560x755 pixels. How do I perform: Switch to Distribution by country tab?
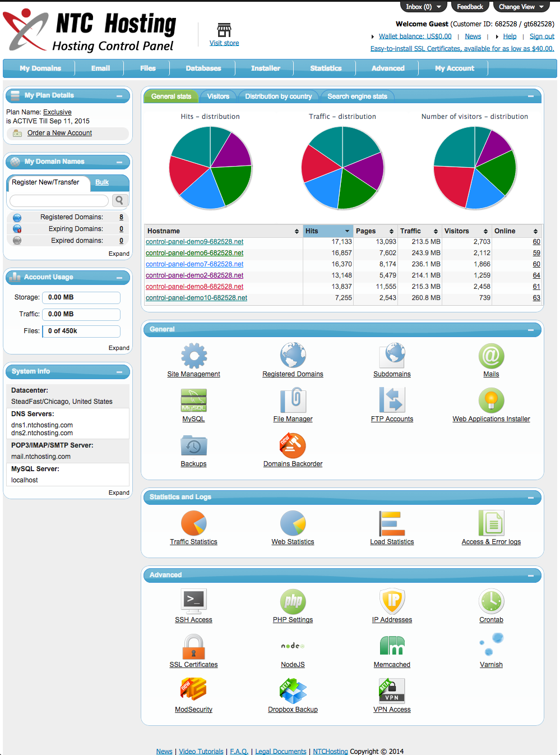click(x=279, y=96)
